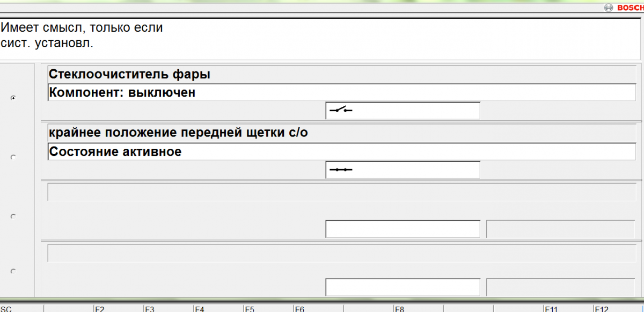Click the fourth row's grey units box
The width and height of the screenshot is (644, 312).
tap(561, 287)
